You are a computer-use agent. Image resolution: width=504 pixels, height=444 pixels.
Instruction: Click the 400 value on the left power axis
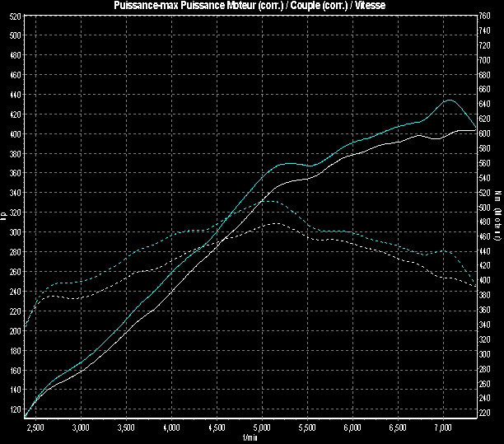click(x=16, y=133)
